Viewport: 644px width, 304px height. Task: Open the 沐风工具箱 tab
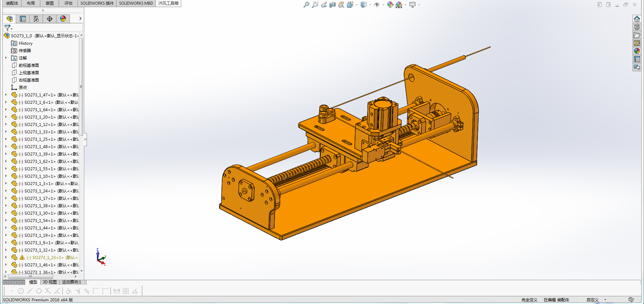tap(168, 3)
